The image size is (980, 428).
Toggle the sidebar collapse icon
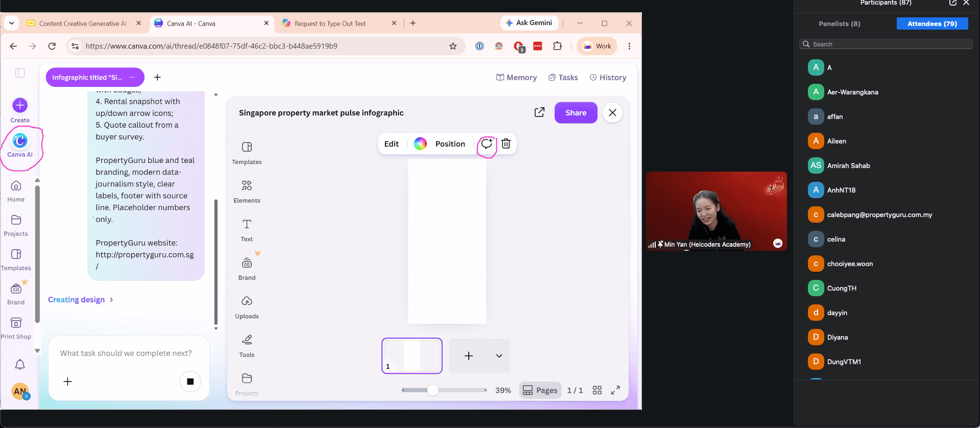(x=20, y=73)
